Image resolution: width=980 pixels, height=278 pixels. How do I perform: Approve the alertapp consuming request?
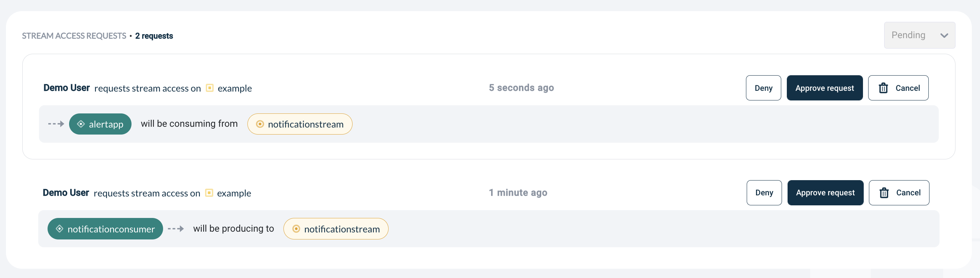[x=824, y=88]
